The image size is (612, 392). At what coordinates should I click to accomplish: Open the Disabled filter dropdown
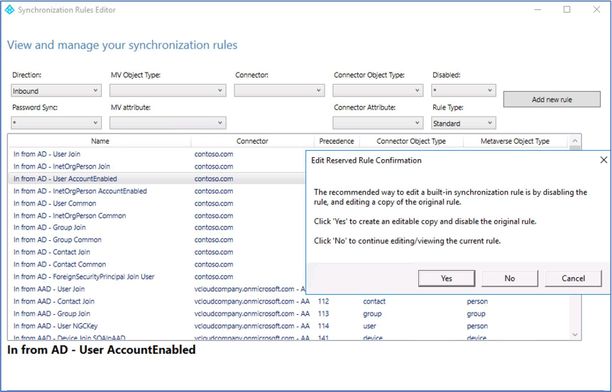pos(463,91)
